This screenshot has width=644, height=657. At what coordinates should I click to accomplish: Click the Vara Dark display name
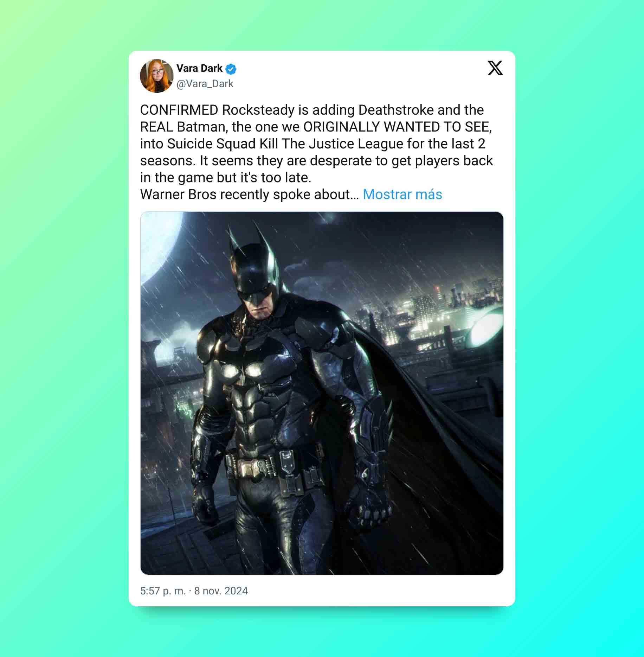(x=199, y=68)
